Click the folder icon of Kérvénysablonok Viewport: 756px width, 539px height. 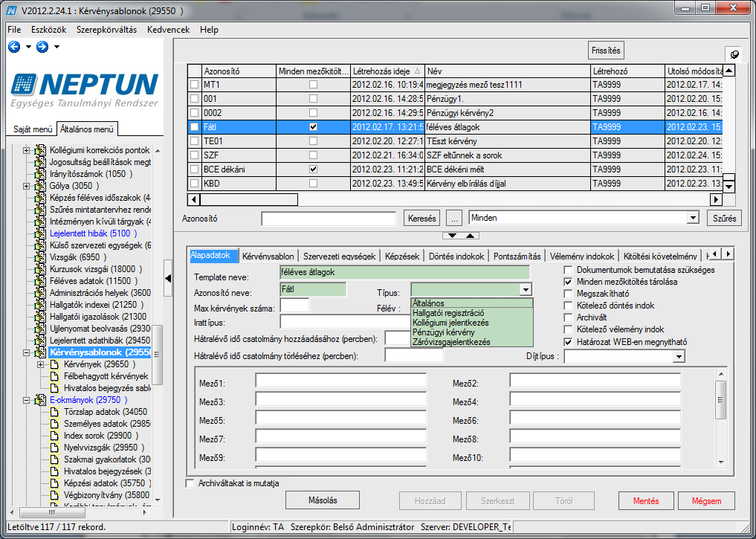click(40, 352)
